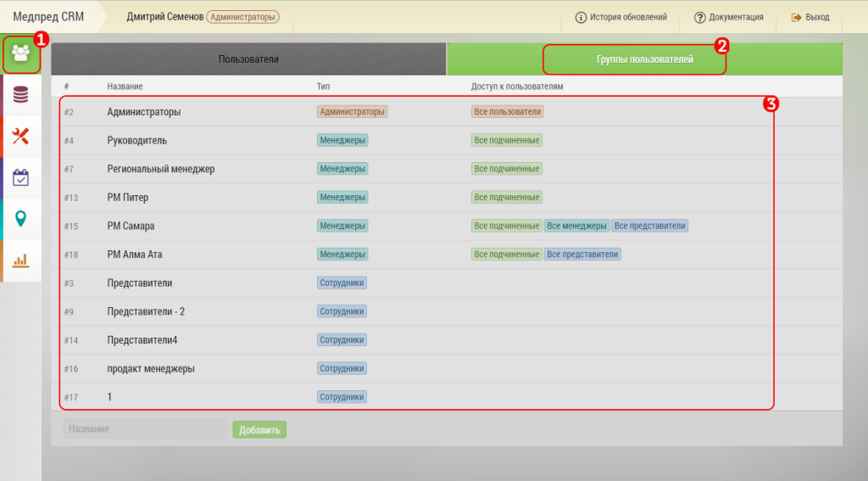Open the продакт менеджеры group
Image resolution: width=868 pixels, height=481 pixels.
(151, 369)
